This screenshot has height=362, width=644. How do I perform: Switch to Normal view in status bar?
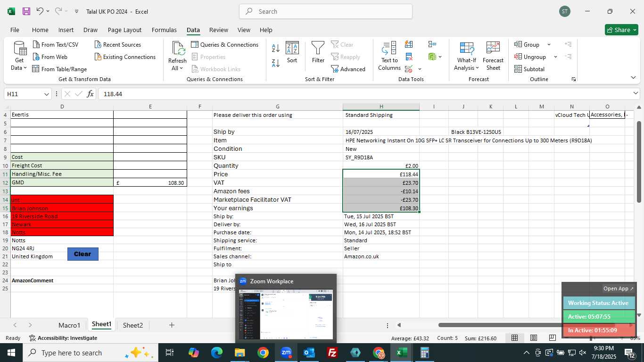point(515,338)
